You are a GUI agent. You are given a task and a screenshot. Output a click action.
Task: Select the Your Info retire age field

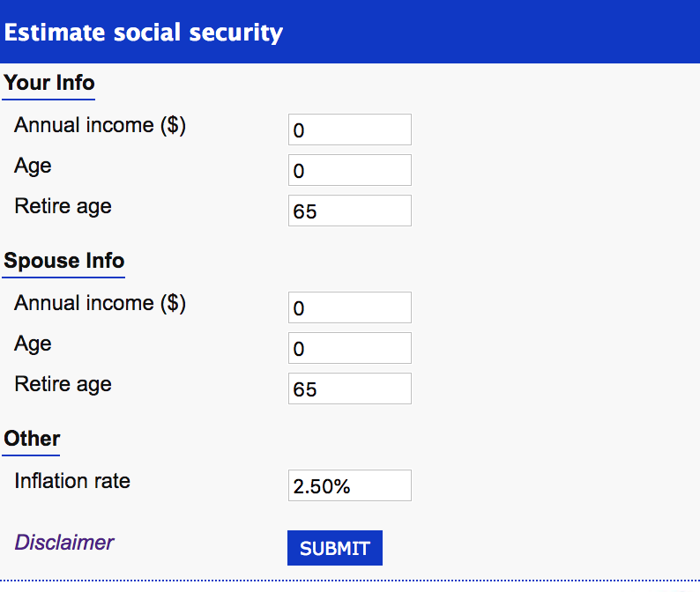click(349, 211)
